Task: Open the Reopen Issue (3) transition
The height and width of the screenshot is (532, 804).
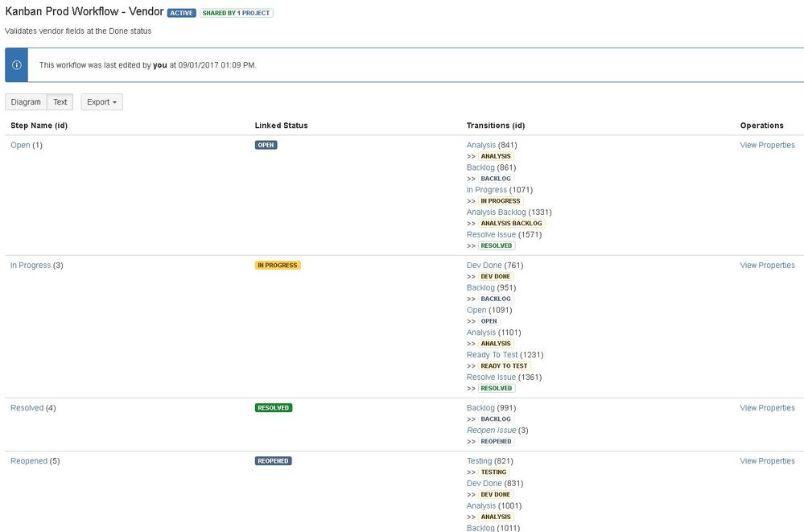Action: pos(491,431)
